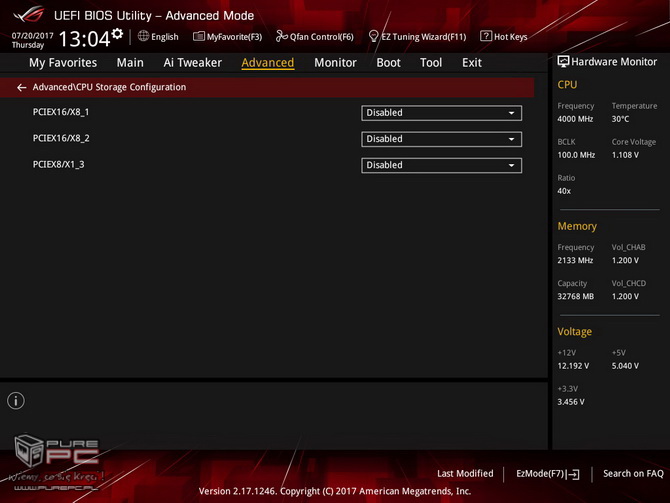
Task: Open the Ai Tweaker tab
Action: [x=192, y=63]
